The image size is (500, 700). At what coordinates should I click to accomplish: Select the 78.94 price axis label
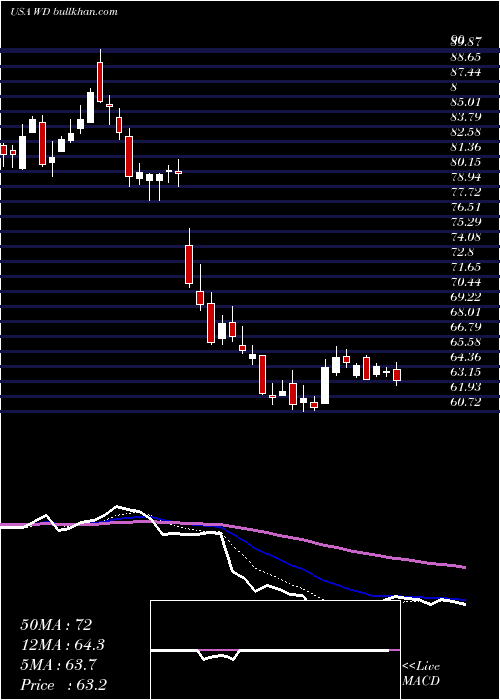coord(465,177)
